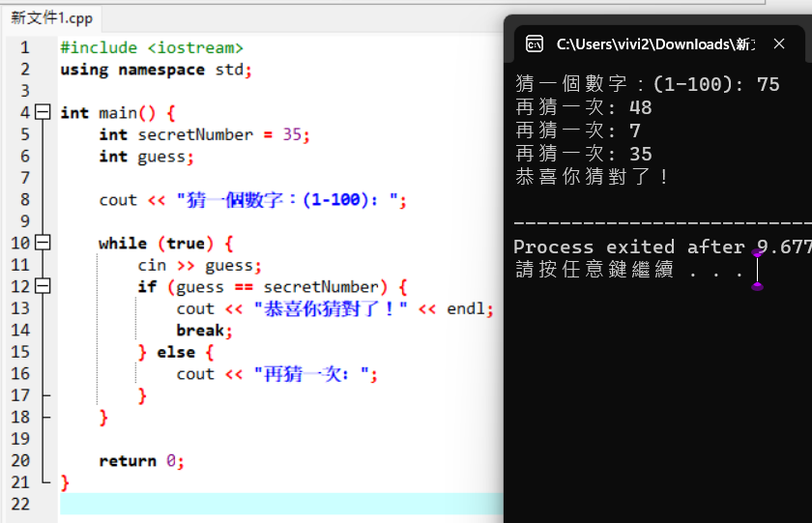812x523 pixels.
Task: Click the 'endl' token on line 13
Action: [x=466, y=308]
